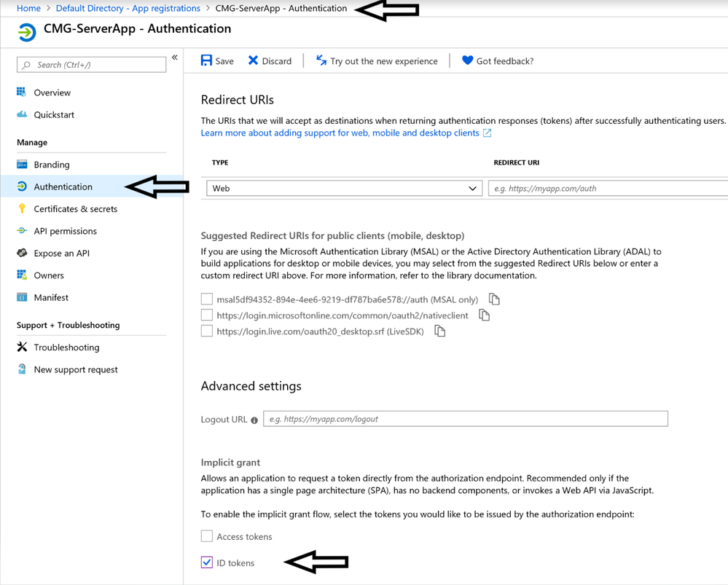Open the redirect URI Type dropdown showing Web
This screenshot has height=585, width=728.
[x=344, y=189]
